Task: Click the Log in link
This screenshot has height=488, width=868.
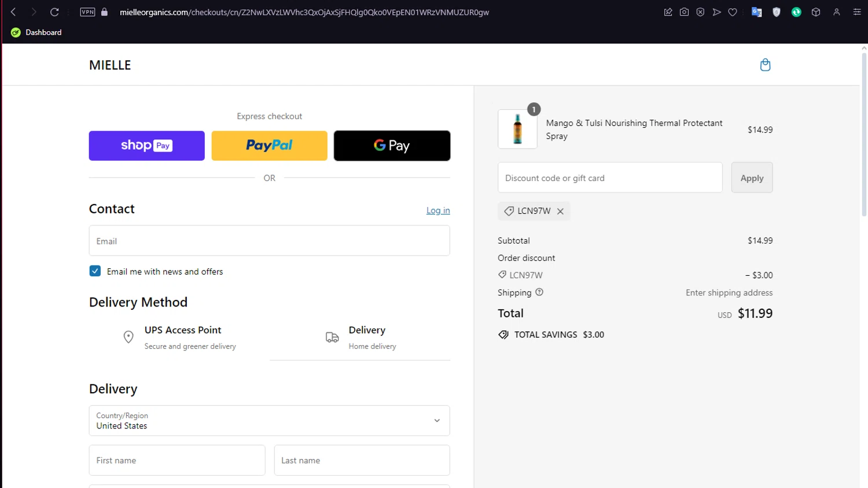Action: click(438, 210)
